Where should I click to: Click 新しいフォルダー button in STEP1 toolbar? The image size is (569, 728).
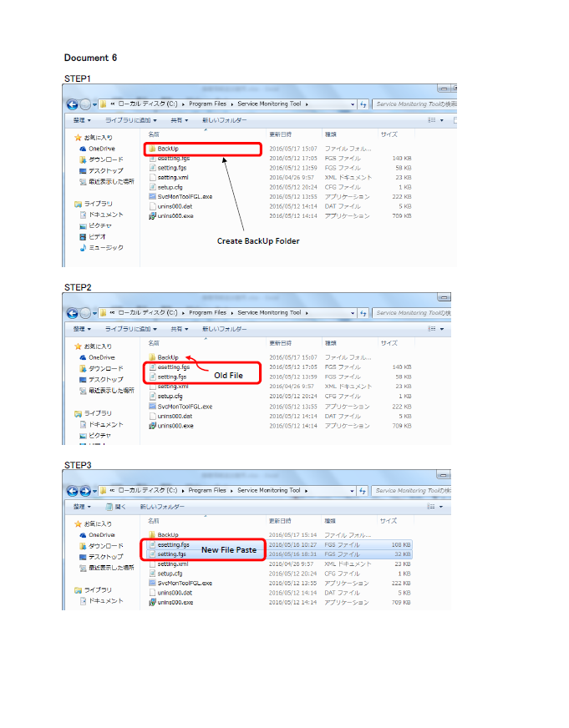click(x=225, y=120)
